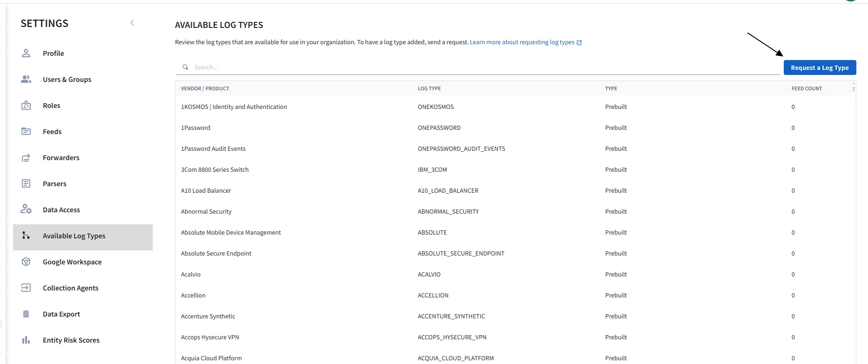Open the Parsers section
This screenshot has width=868, height=364.
point(83,183)
